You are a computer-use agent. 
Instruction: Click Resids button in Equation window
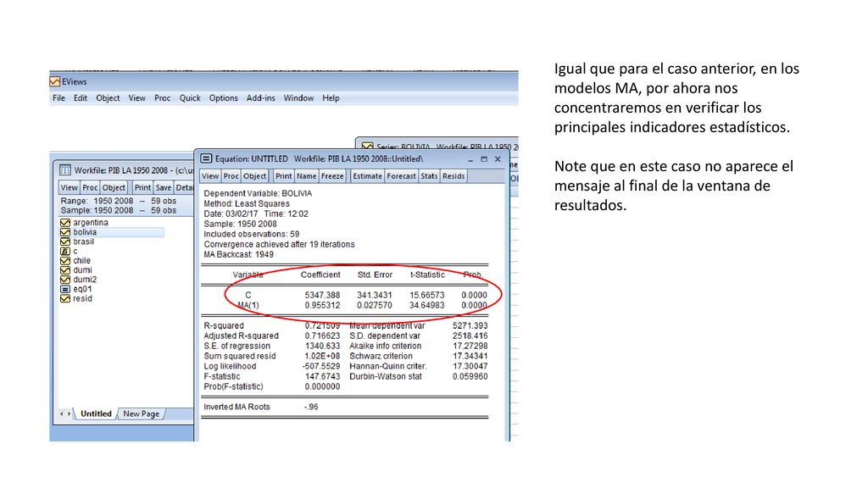point(453,176)
